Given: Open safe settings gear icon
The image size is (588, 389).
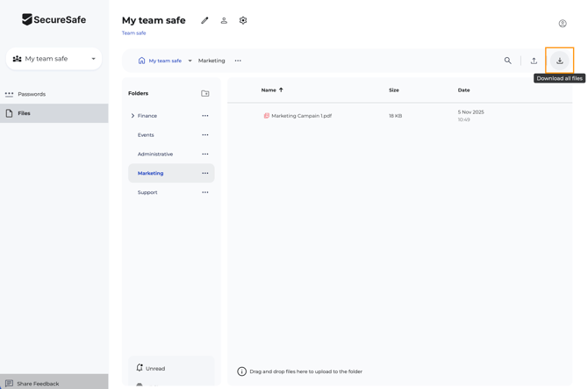Looking at the screenshot, I should coord(243,20).
